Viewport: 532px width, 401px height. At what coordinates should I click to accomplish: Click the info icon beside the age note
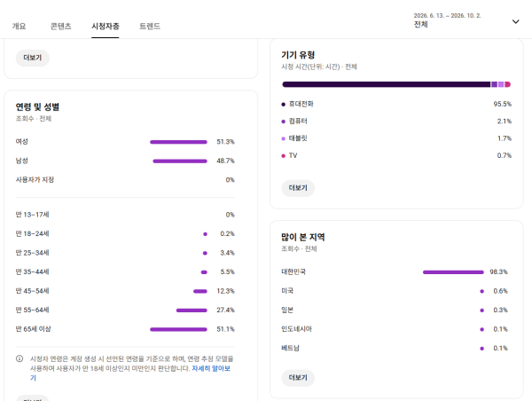[x=20, y=358]
